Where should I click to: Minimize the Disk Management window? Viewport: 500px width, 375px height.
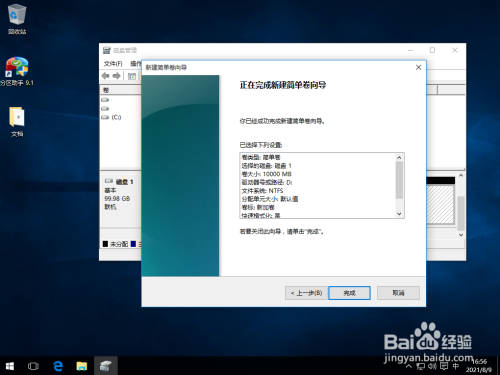tap(410, 50)
